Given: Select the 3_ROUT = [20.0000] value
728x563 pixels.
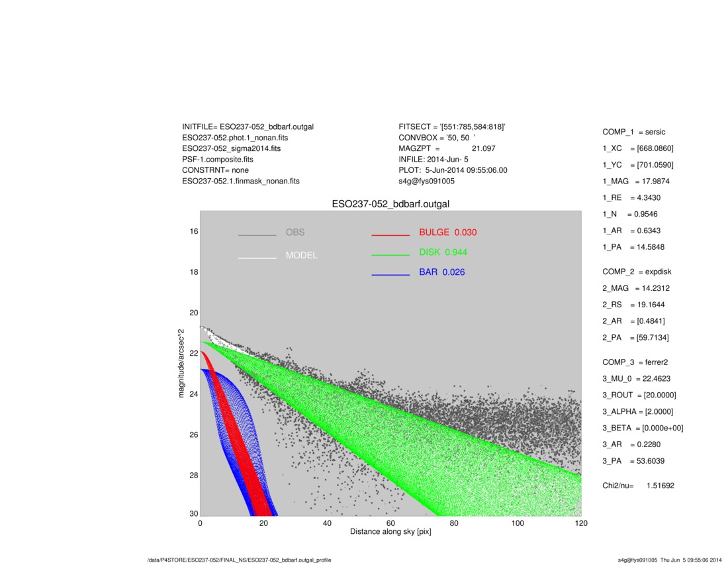Looking at the screenshot, I should tap(639, 395).
